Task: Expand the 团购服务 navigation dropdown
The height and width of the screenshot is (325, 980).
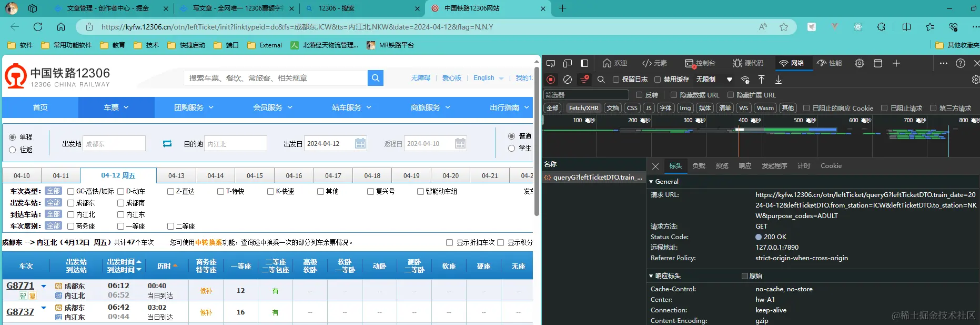Action: click(x=194, y=107)
